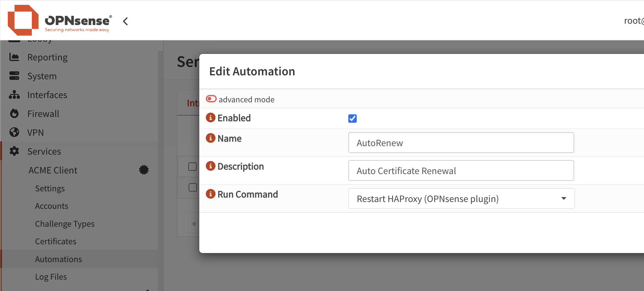This screenshot has height=291, width=644.
Task: Click the Name input field
Action: (461, 143)
